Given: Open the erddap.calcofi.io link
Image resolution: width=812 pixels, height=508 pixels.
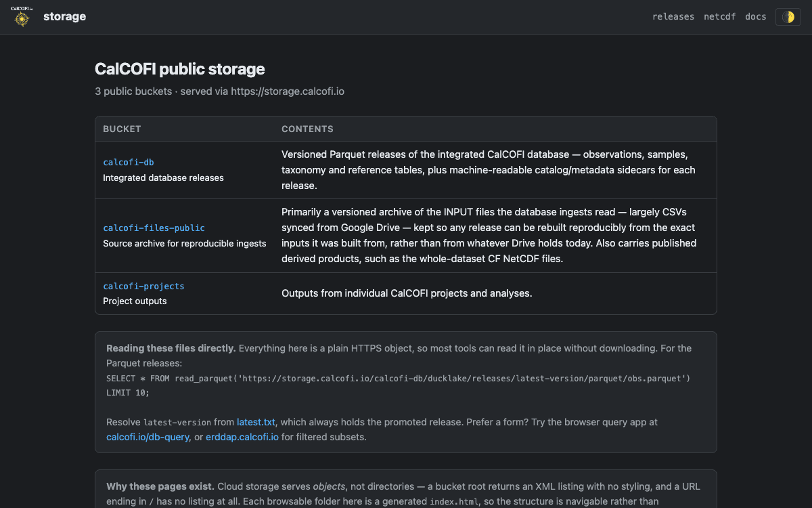Looking at the screenshot, I should tap(242, 437).
